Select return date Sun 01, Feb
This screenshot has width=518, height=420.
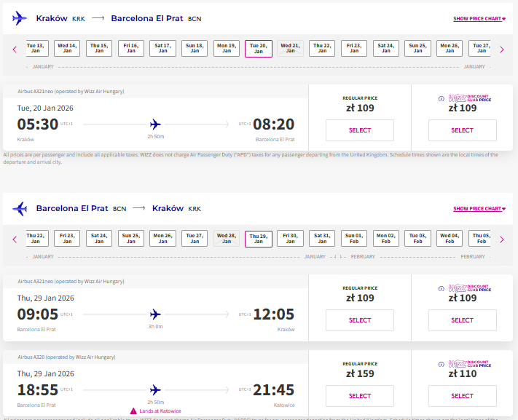[354, 238]
